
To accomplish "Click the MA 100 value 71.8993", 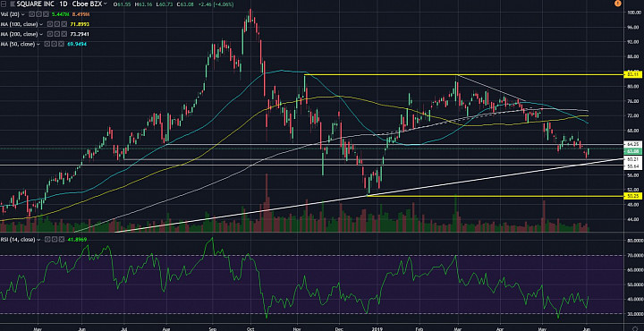I will [x=80, y=24].
